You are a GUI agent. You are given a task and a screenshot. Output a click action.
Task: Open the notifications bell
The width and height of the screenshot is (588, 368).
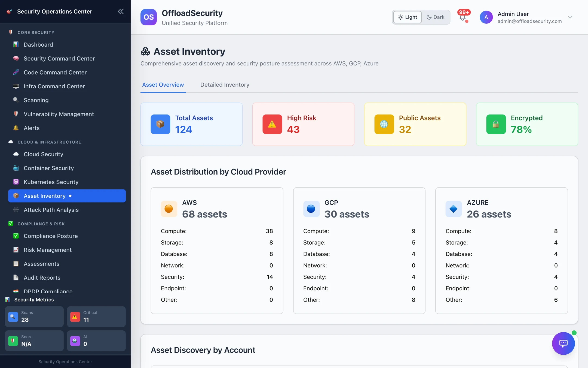pyautogui.click(x=463, y=17)
